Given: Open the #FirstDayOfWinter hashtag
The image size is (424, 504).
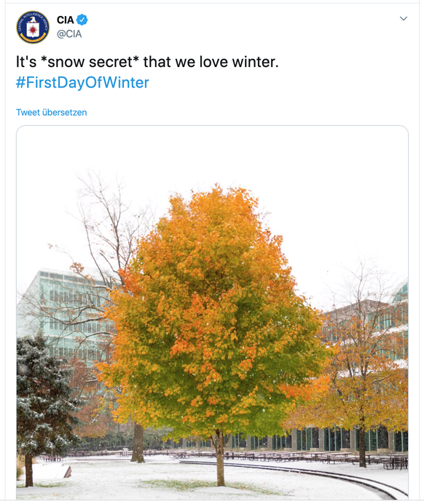Looking at the screenshot, I should coord(82,82).
